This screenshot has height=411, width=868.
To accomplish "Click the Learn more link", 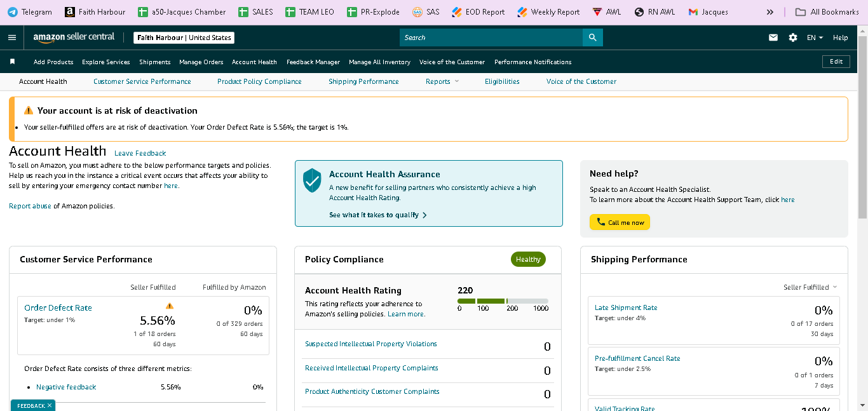I will click(x=405, y=314).
